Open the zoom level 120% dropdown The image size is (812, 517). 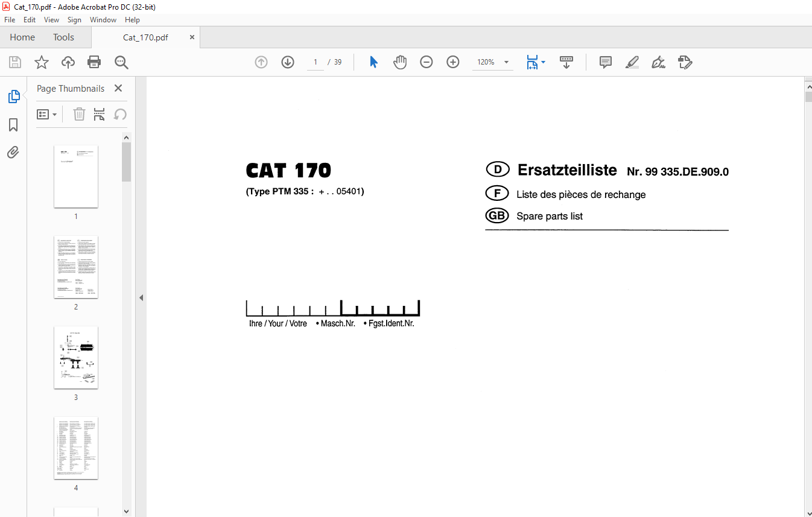(x=506, y=62)
